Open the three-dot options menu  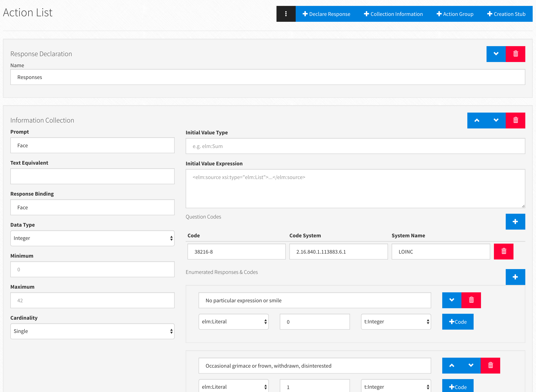[x=286, y=14]
